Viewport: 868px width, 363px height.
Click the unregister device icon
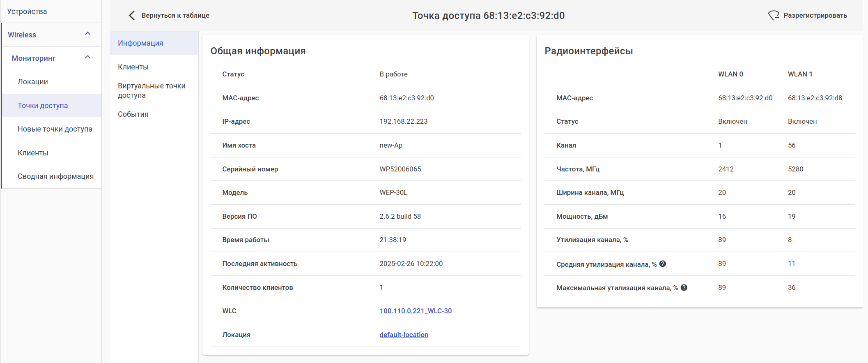tap(774, 16)
